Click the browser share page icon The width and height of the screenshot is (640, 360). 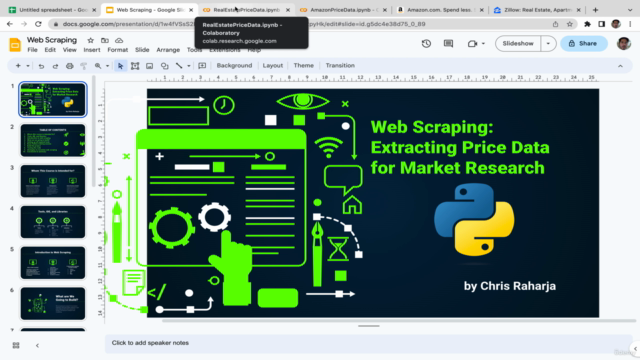(x=556, y=24)
